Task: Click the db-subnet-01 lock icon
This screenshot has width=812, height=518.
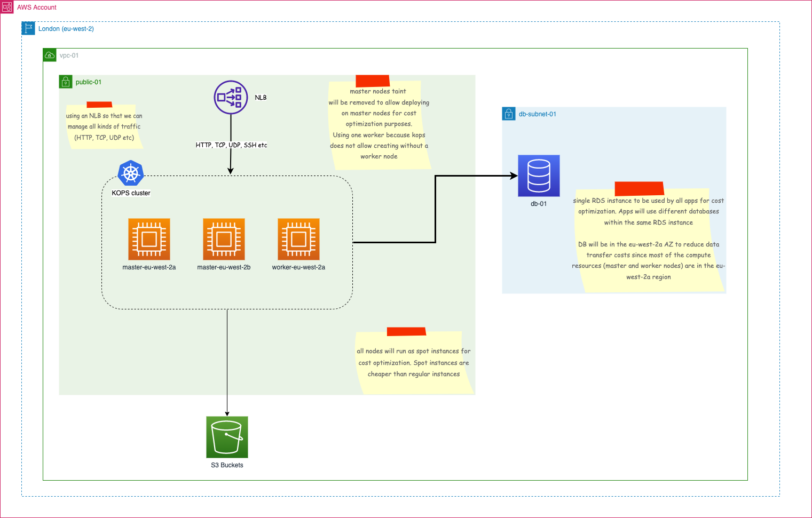Action: [509, 114]
